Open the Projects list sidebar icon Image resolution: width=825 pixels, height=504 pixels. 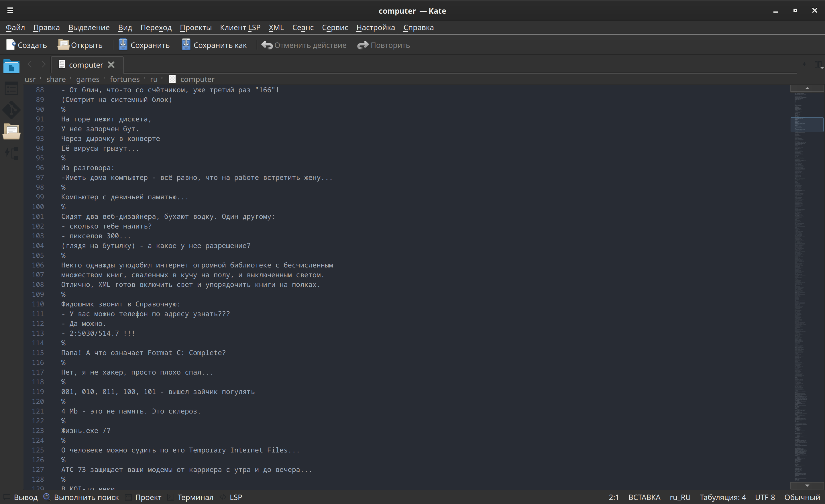click(11, 89)
